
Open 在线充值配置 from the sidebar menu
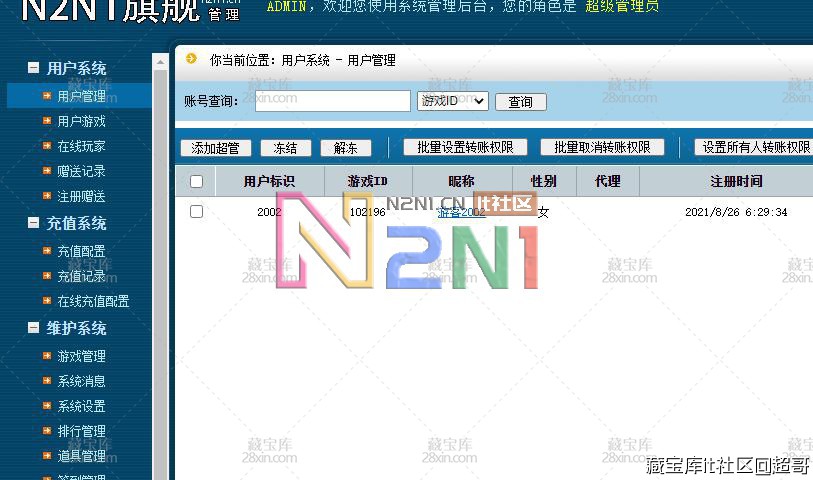click(93, 301)
